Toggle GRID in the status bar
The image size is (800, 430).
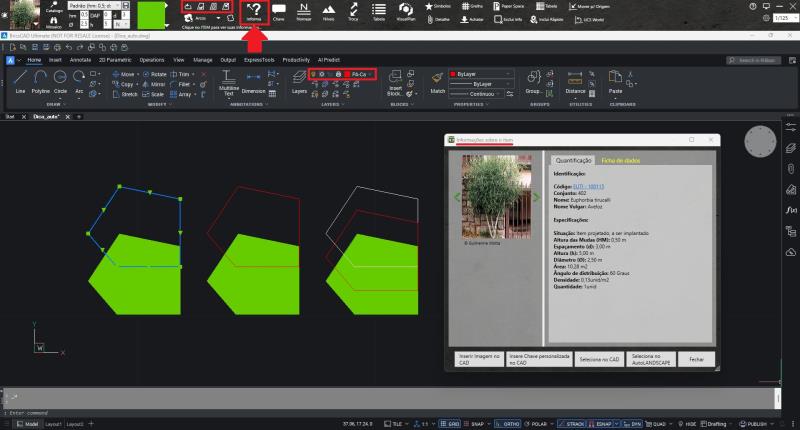(x=451, y=424)
